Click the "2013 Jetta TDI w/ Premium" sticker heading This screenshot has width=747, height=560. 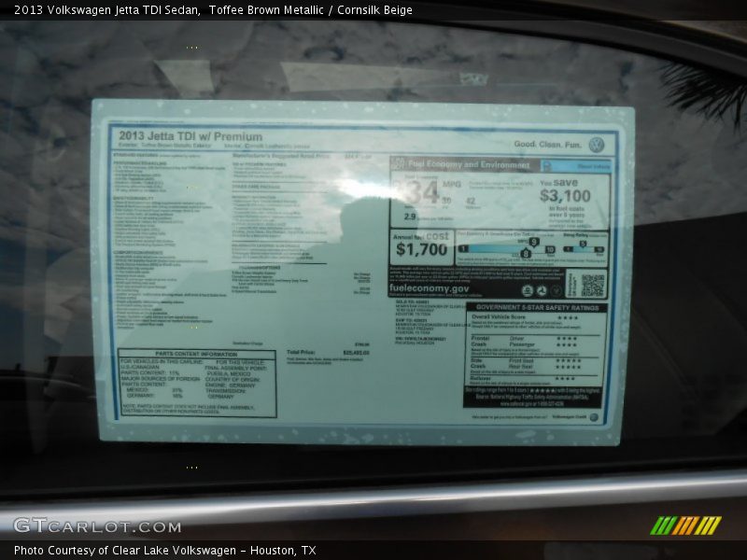190,136
